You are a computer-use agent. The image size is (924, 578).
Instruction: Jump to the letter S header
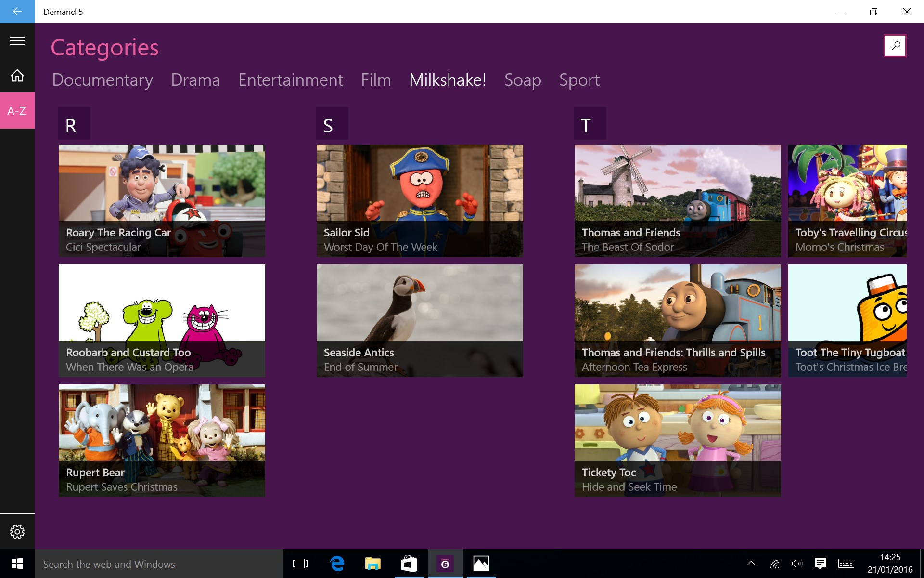(x=332, y=124)
